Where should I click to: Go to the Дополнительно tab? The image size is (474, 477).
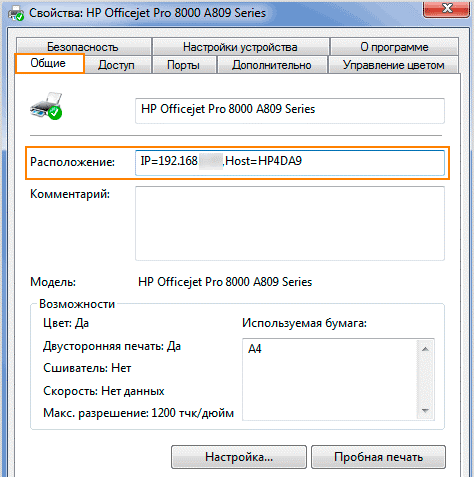tap(272, 65)
